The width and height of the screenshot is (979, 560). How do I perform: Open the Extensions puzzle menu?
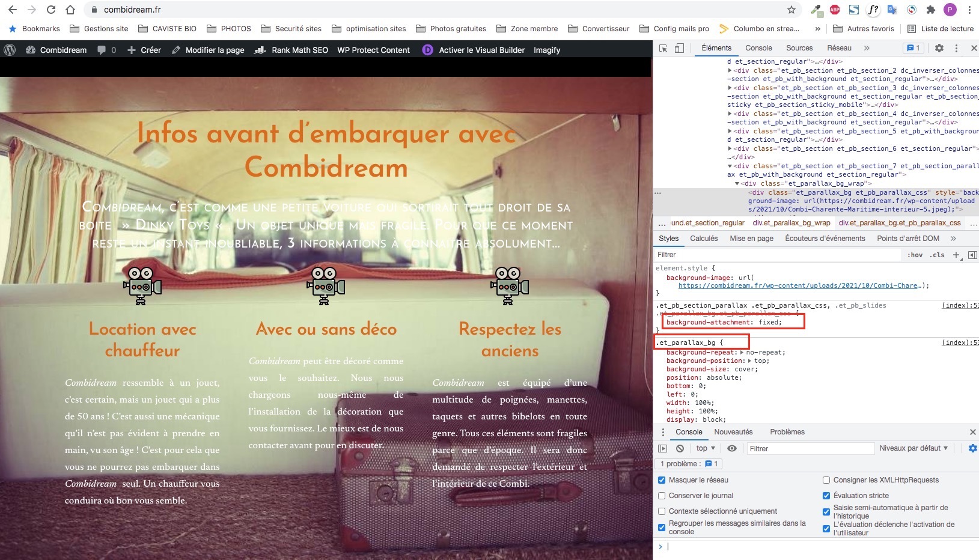[931, 10]
